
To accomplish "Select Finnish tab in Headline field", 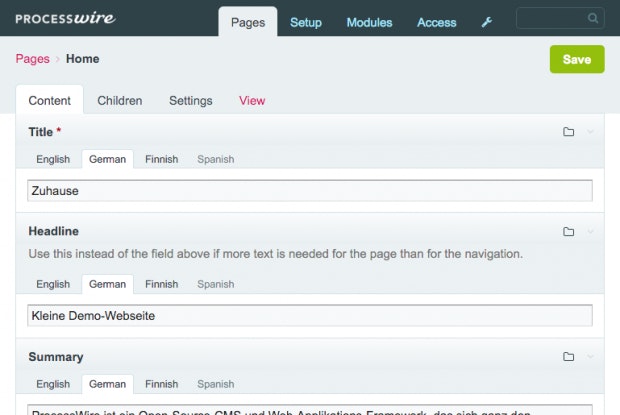I will click(x=161, y=284).
